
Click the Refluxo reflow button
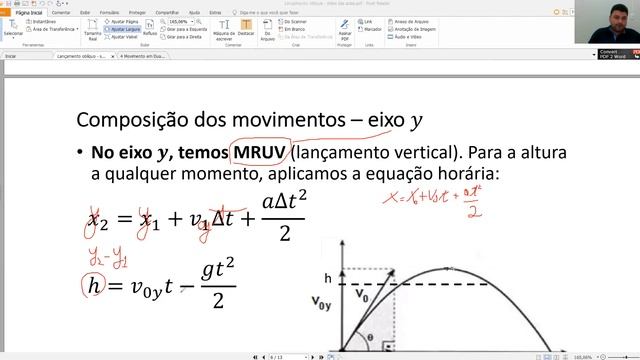click(150, 28)
